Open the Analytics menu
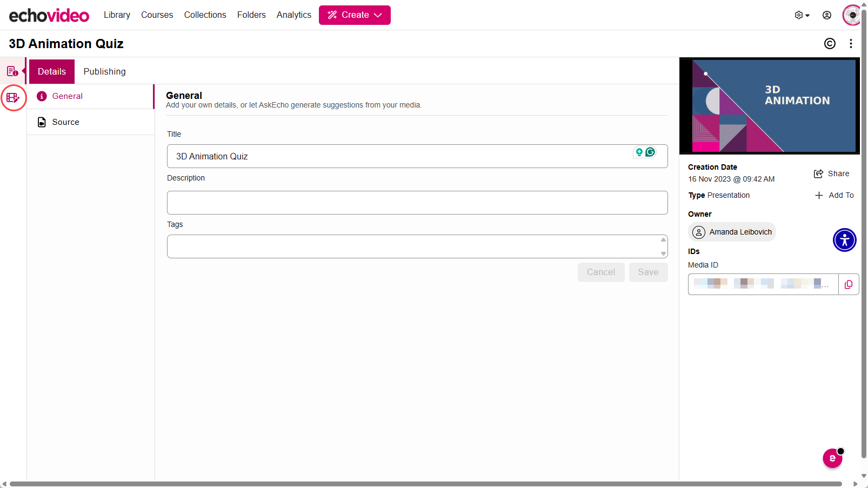 294,15
